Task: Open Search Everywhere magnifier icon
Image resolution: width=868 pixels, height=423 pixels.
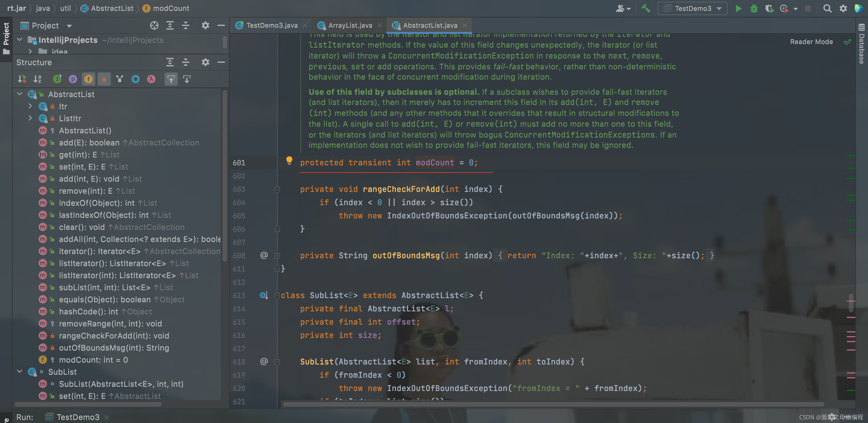Action: (827, 8)
